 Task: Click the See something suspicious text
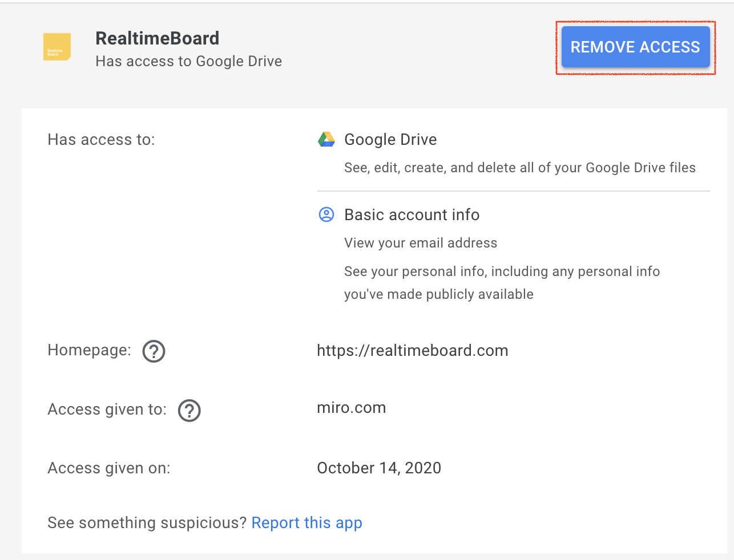click(x=147, y=523)
